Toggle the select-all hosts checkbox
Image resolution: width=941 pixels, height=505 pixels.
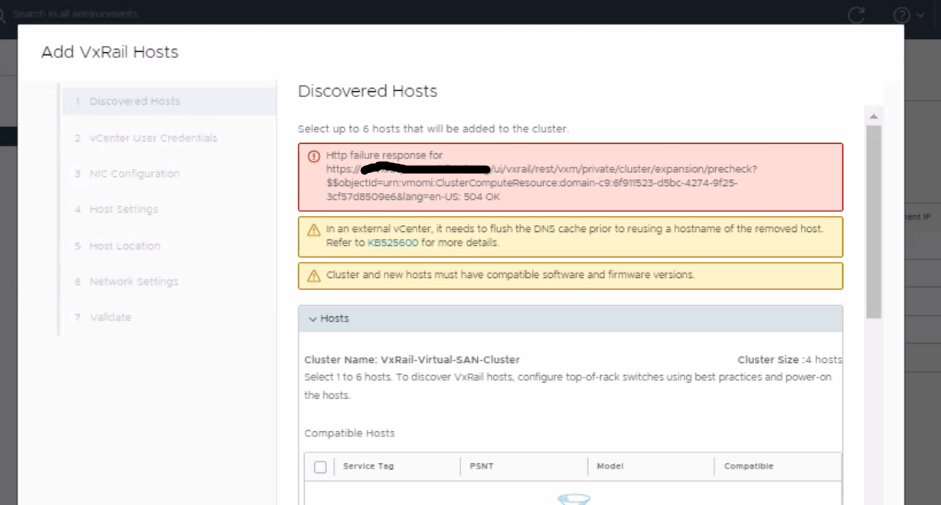[x=320, y=467]
